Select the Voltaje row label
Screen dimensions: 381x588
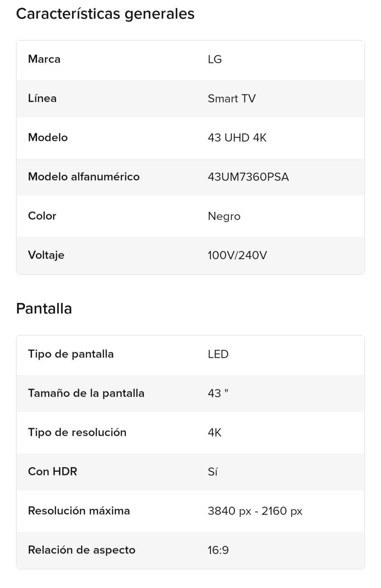click(x=46, y=255)
